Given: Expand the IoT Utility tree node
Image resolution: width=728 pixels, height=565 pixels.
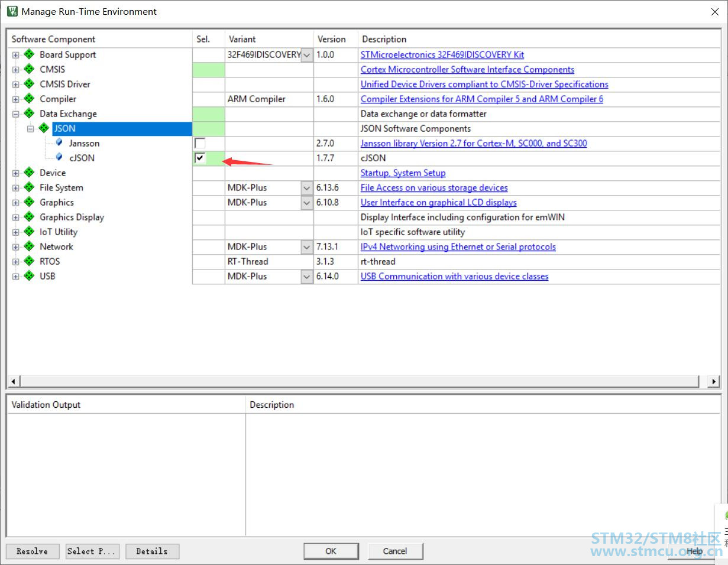Looking at the screenshot, I should click(x=15, y=232).
